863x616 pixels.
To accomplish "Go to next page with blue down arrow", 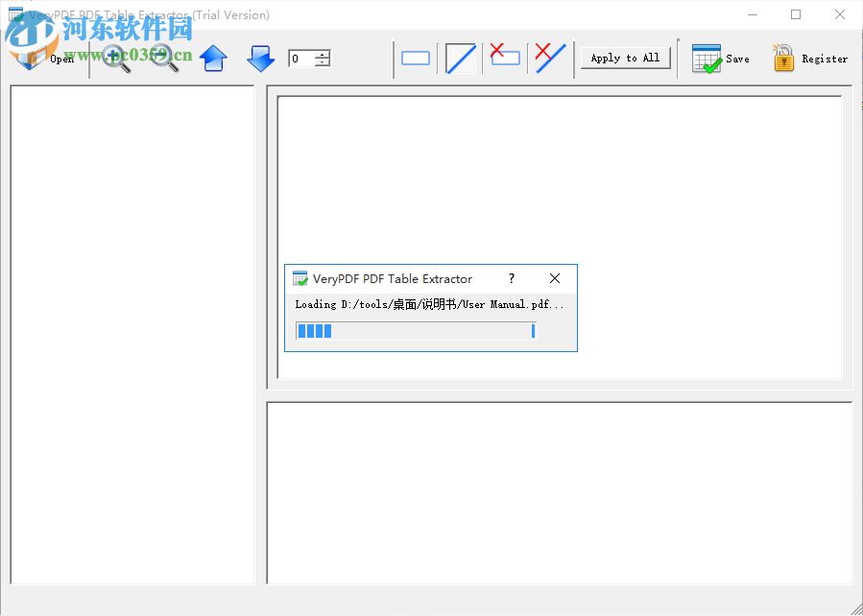I will pos(260,58).
